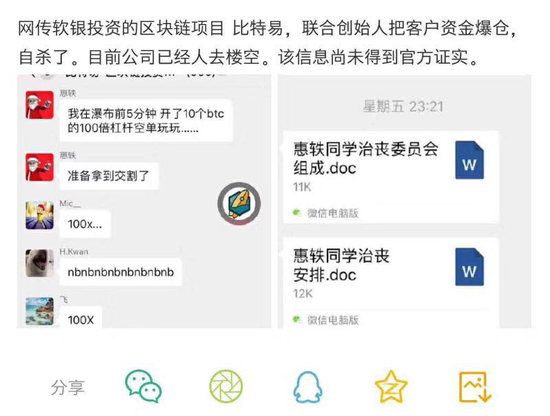This screenshot has height=416, width=550.
Task: Tap the Santa avatar beside the btc message
Action: point(40,105)
